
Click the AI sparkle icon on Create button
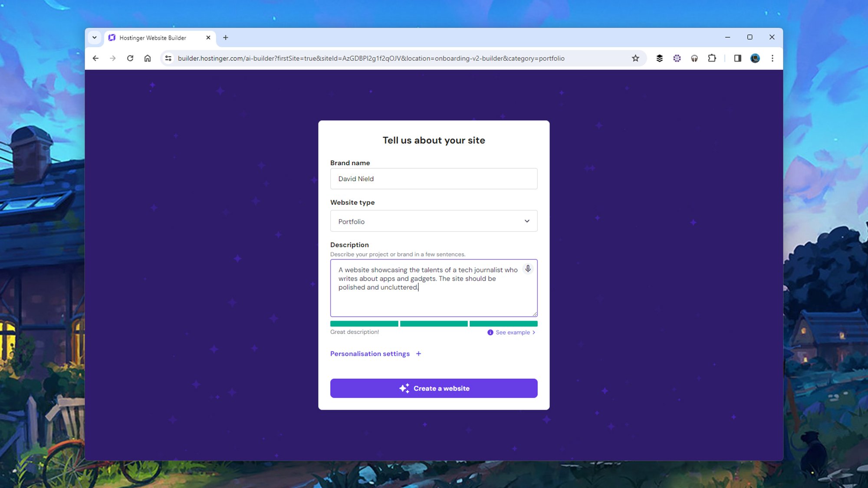click(404, 388)
